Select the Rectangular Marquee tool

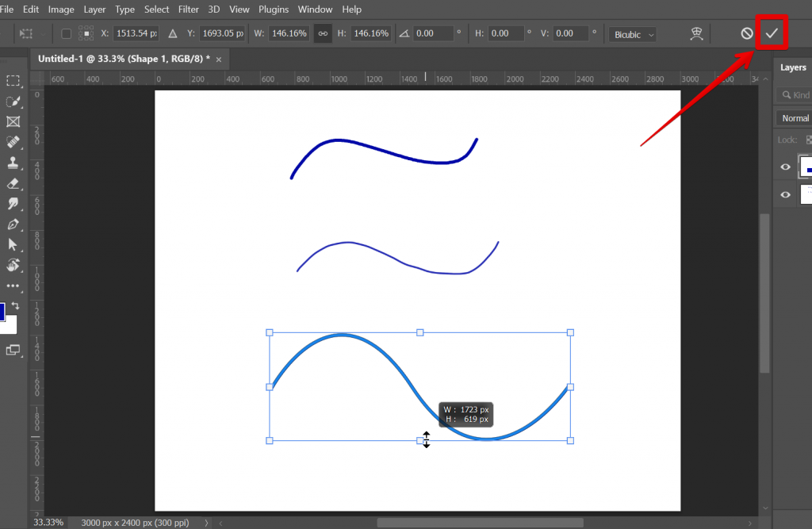point(13,80)
